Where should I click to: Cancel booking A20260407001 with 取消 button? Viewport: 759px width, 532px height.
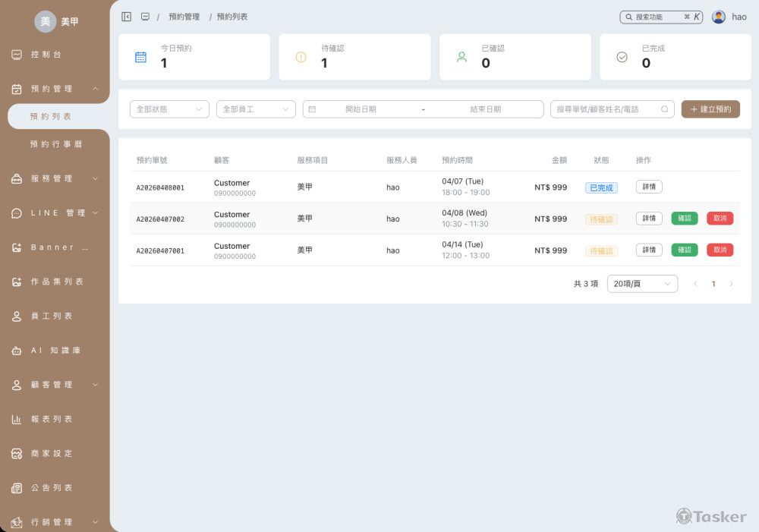[x=720, y=250]
